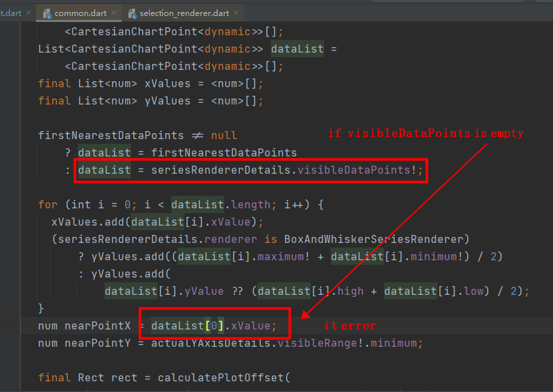Click the Dart file icon on common.dart tab
The height and width of the screenshot is (392, 553).
tap(47, 13)
